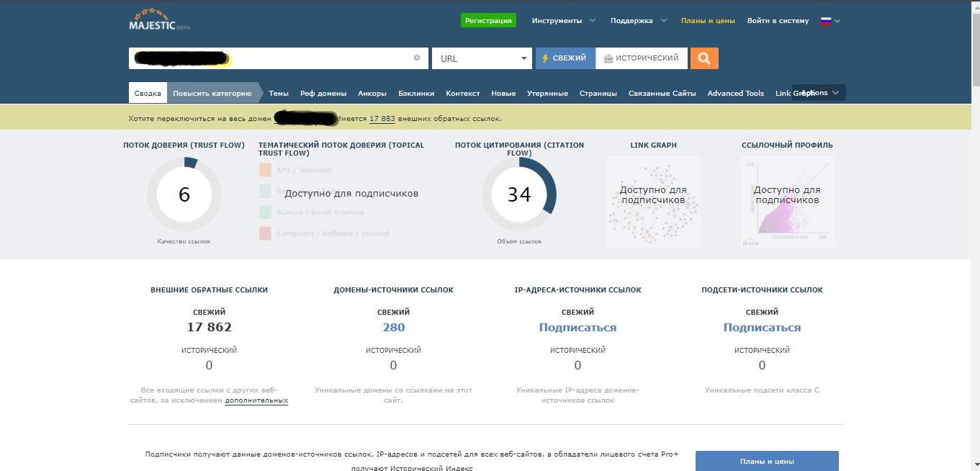Click the Computers / Software / Internet color swatch
This screenshot has height=471, width=980.
pos(265,233)
